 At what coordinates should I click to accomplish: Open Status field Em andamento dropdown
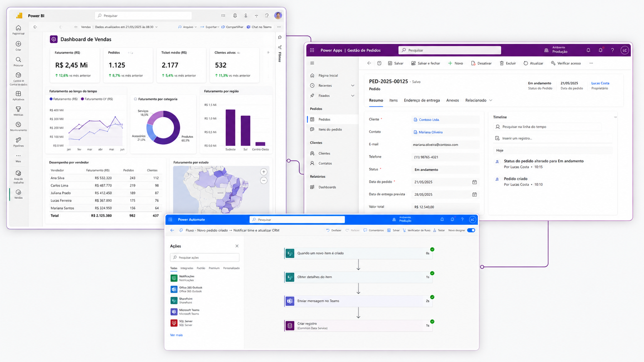point(445,170)
